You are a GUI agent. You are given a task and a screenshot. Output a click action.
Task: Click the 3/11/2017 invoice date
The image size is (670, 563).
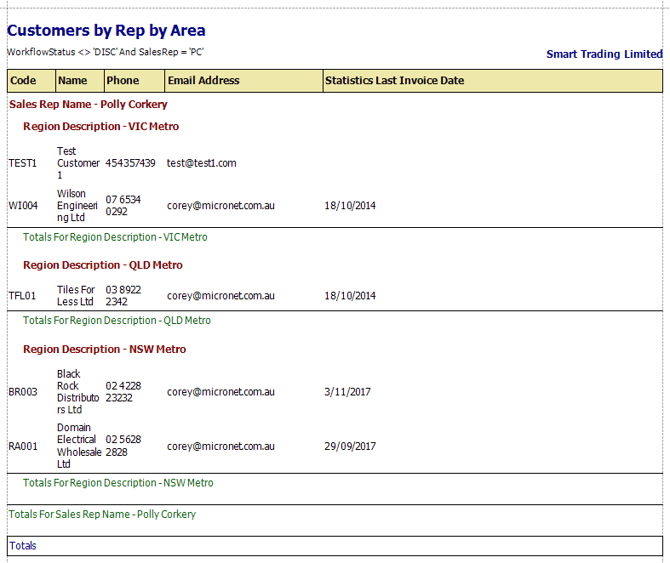[x=347, y=392]
